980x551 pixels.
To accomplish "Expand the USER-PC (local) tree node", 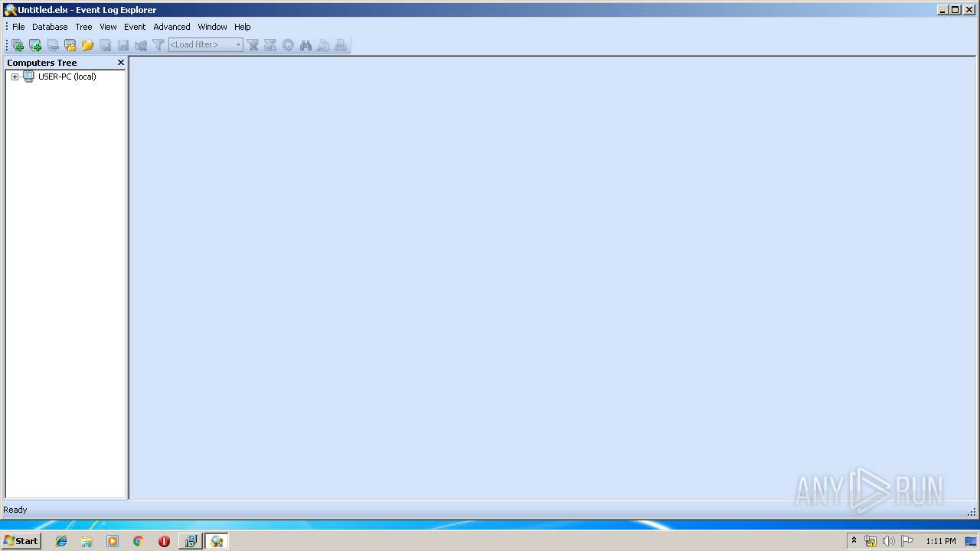I will tap(15, 77).
